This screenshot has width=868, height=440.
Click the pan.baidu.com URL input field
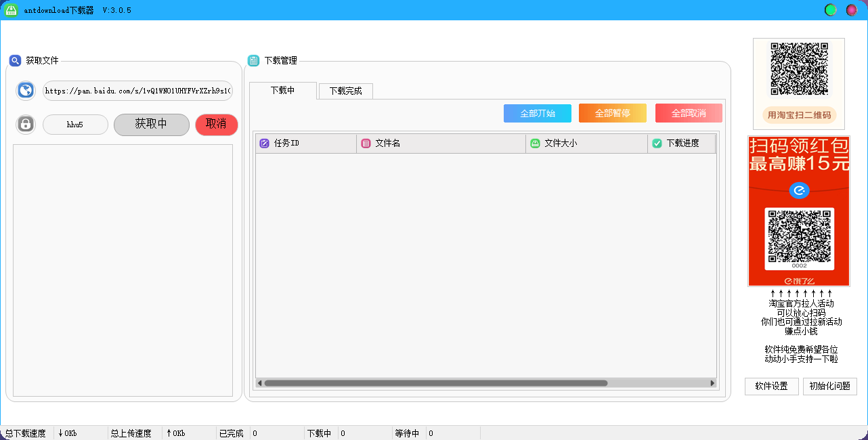(x=137, y=91)
